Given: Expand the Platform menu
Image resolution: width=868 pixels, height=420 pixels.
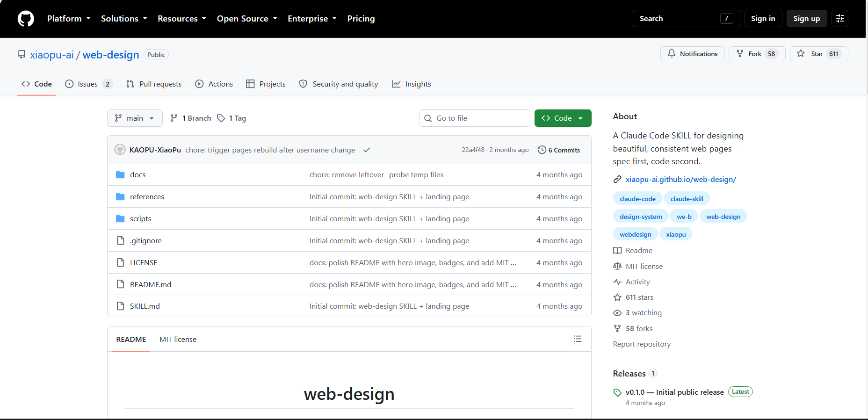Looking at the screenshot, I should coord(69,19).
